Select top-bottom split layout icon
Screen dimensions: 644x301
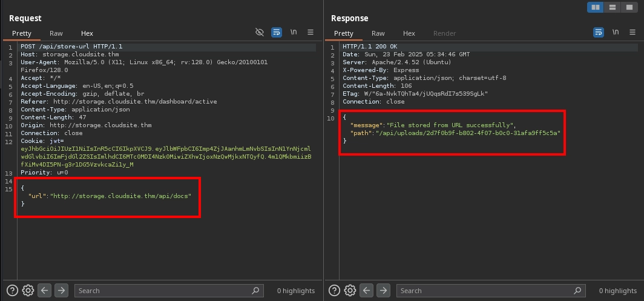pos(613,7)
